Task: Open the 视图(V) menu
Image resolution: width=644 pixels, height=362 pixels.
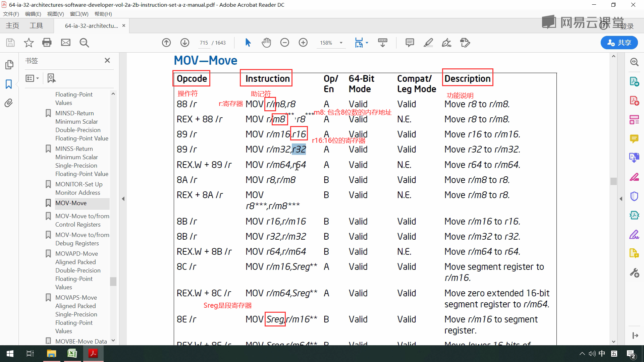Action: click(x=55, y=14)
